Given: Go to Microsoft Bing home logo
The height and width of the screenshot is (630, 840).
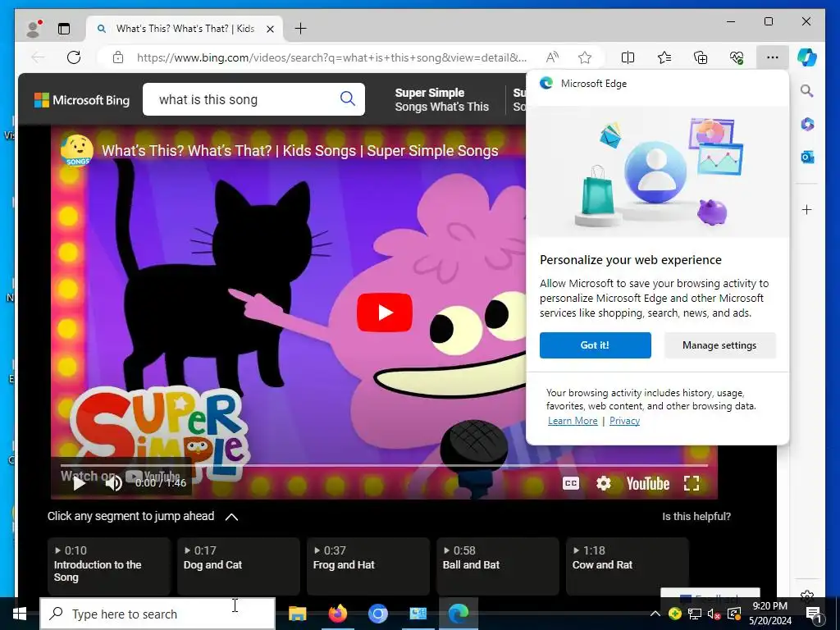Looking at the screenshot, I should [82, 99].
